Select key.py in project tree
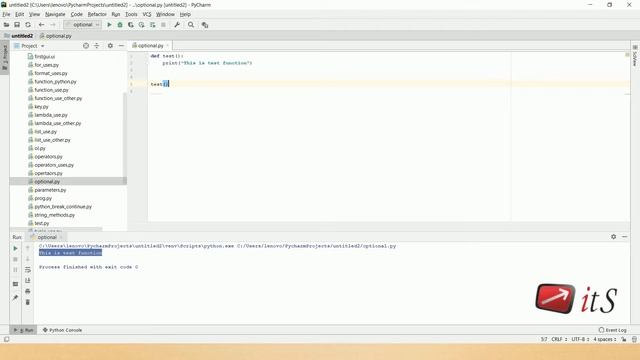This screenshot has height=360, width=640. (41, 107)
